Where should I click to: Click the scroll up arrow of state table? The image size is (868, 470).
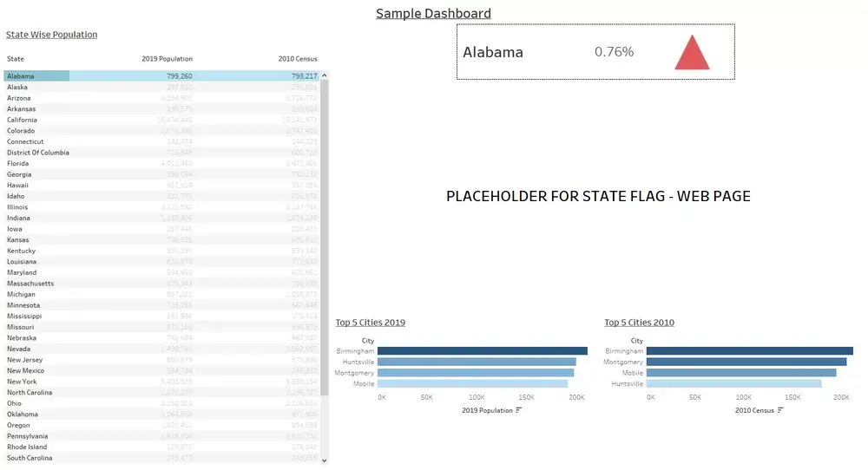coord(325,75)
